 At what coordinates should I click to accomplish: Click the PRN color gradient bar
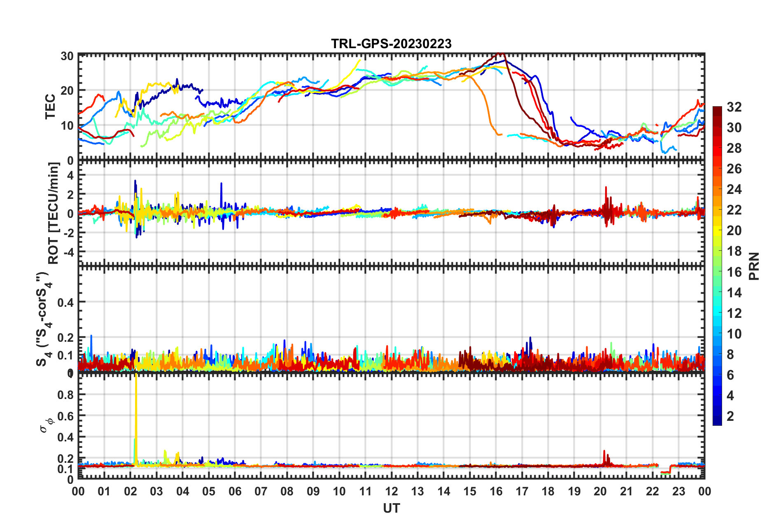[717, 266]
